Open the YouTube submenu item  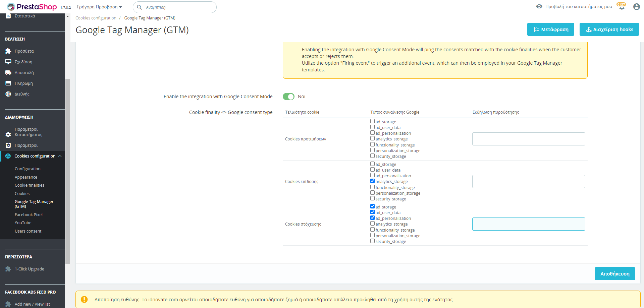pos(23,223)
